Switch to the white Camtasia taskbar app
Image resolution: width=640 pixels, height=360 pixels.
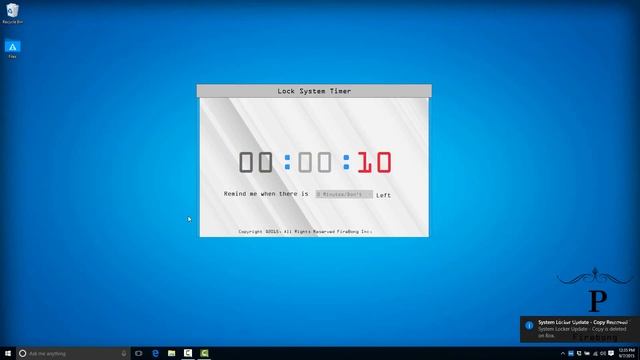(x=188, y=353)
